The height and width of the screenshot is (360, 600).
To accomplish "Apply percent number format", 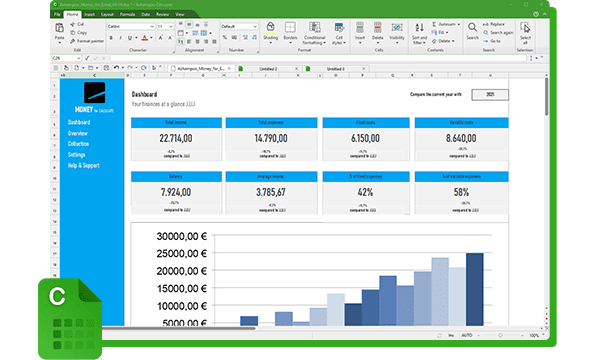I will (225, 37).
